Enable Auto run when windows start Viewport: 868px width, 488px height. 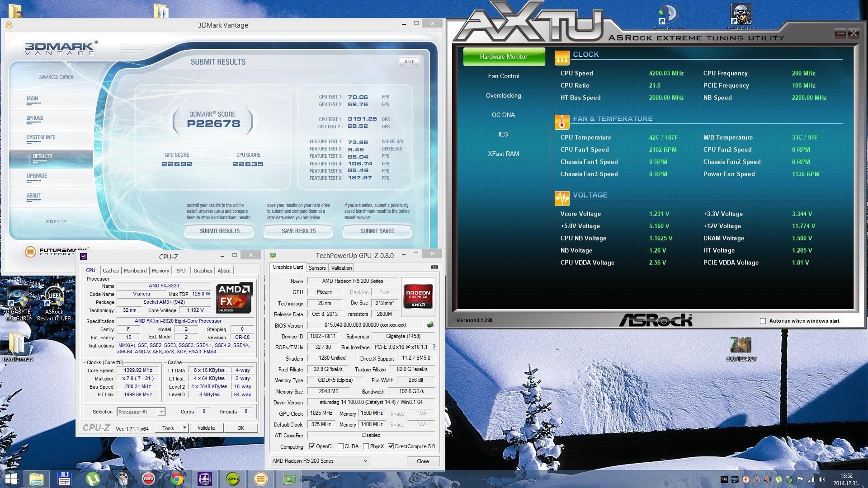pos(763,321)
